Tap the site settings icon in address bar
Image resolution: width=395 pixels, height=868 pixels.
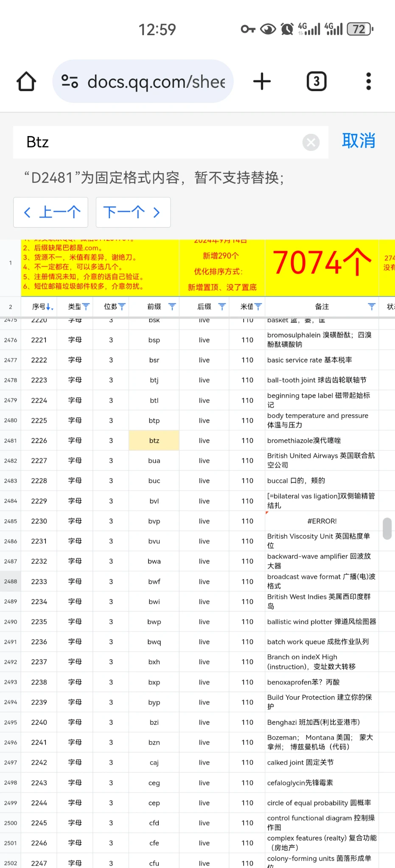click(x=70, y=81)
